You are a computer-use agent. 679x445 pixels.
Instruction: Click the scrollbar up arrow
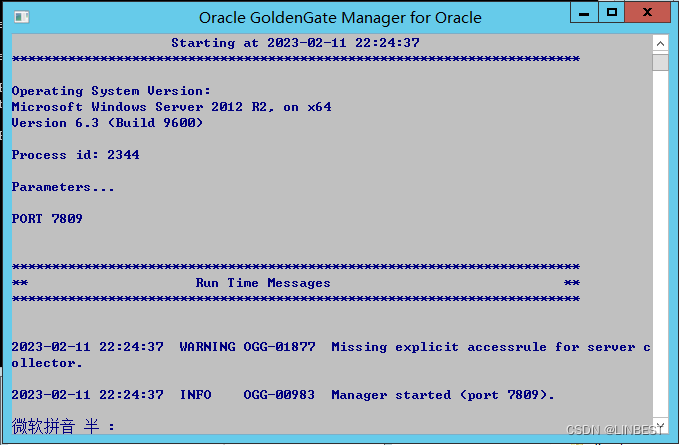[660, 43]
